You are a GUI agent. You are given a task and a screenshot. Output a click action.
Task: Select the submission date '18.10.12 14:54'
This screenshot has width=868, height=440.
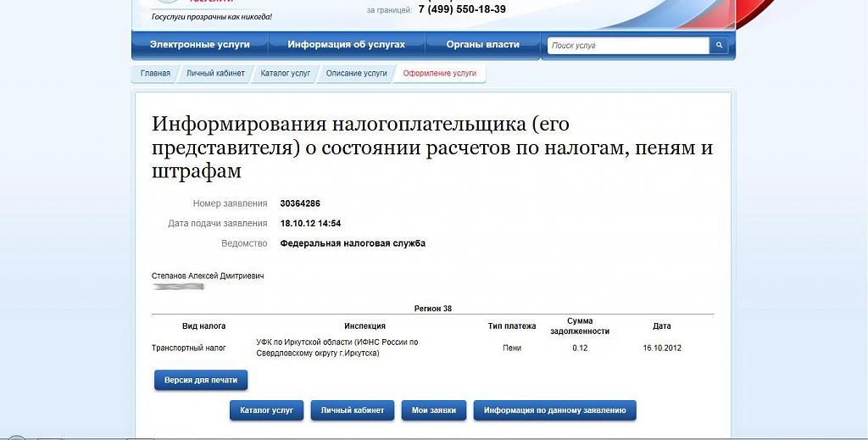click(x=310, y=224)
